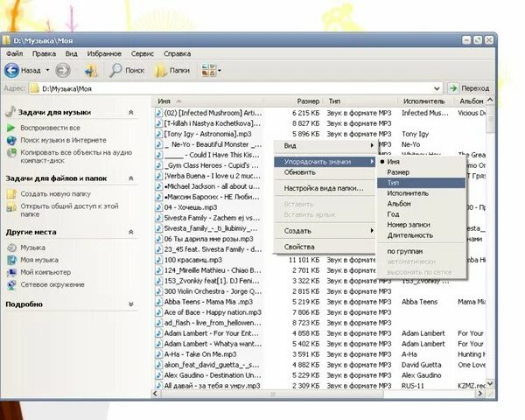Click the mp3 icon of A-Ha - Take On Me

[159, 354]
